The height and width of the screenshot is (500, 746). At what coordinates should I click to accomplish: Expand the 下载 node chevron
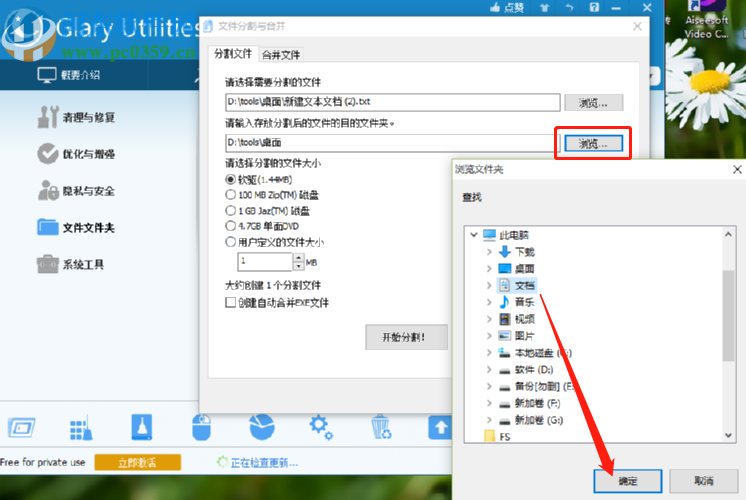pos(489,252)
